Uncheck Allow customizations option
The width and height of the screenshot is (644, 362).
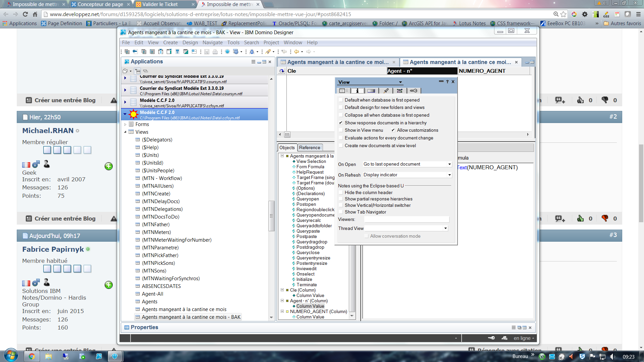pyautogui.click(x=393, y=130)
